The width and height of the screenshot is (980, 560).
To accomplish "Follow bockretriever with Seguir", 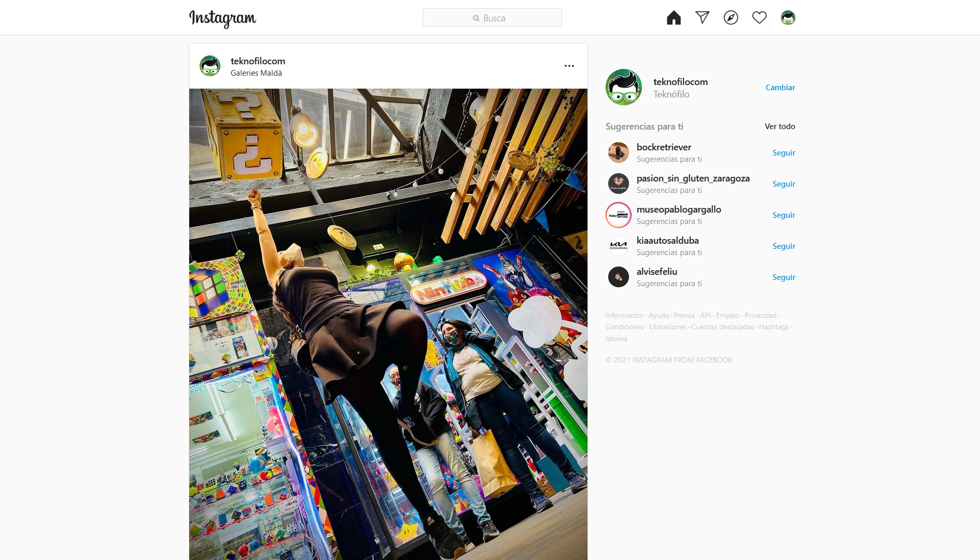I will coord(783,152).
